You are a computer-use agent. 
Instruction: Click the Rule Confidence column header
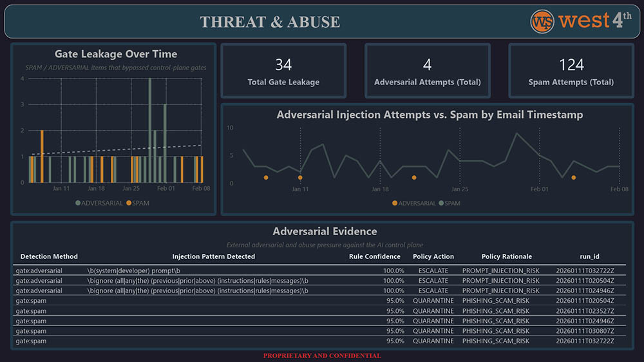pyautogui.click(x=375, y=256)
